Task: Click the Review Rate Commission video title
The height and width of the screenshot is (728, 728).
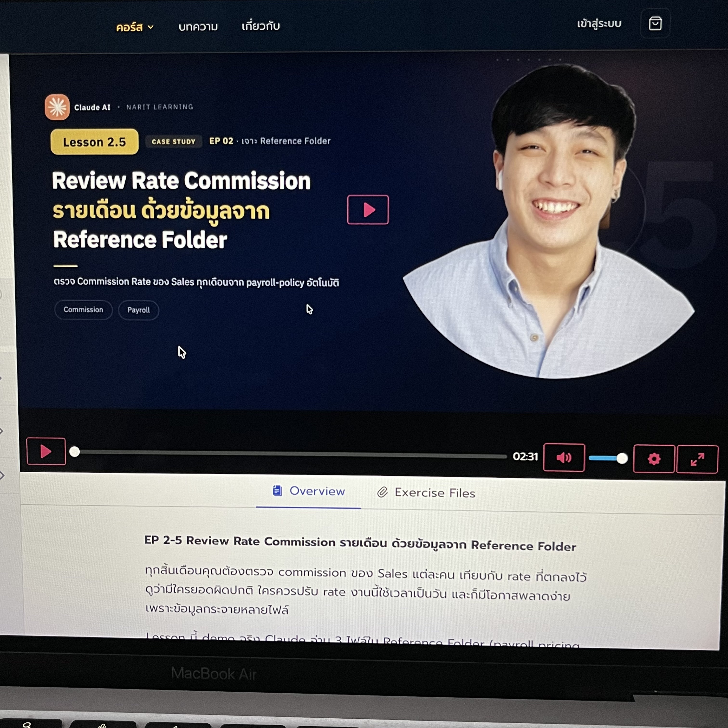Action: pos(182,210)
